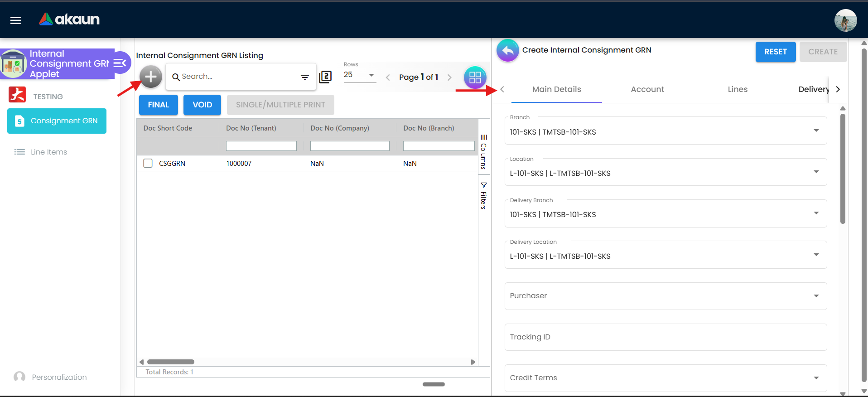Viewport: 868px width, 397px height.
Task: Click the search magnifier icon
Action: (x=176, y=77)
